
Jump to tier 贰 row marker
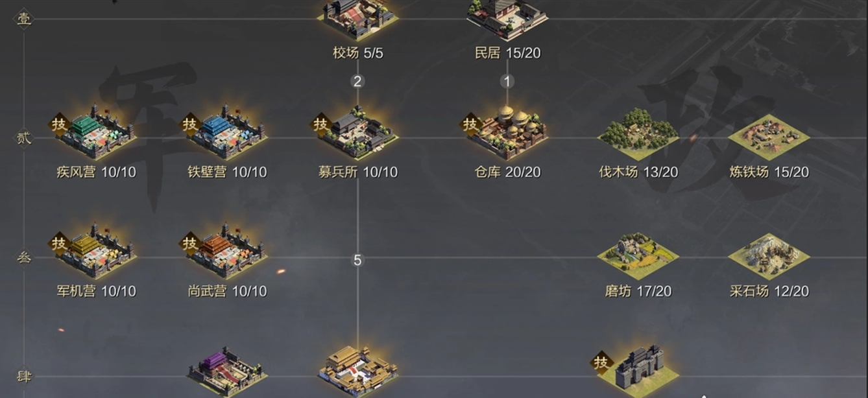tap(23, 137)
